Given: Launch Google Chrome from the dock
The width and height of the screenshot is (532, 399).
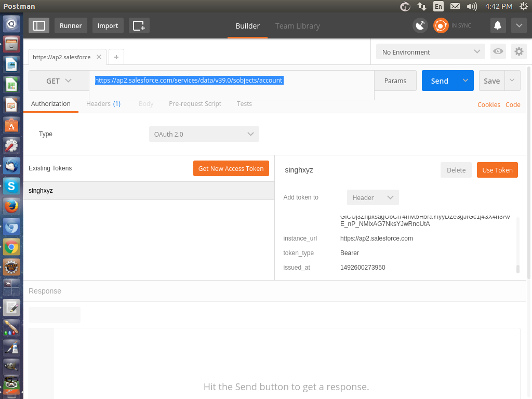Looking at the screenshot, I should tap(11, 247).
